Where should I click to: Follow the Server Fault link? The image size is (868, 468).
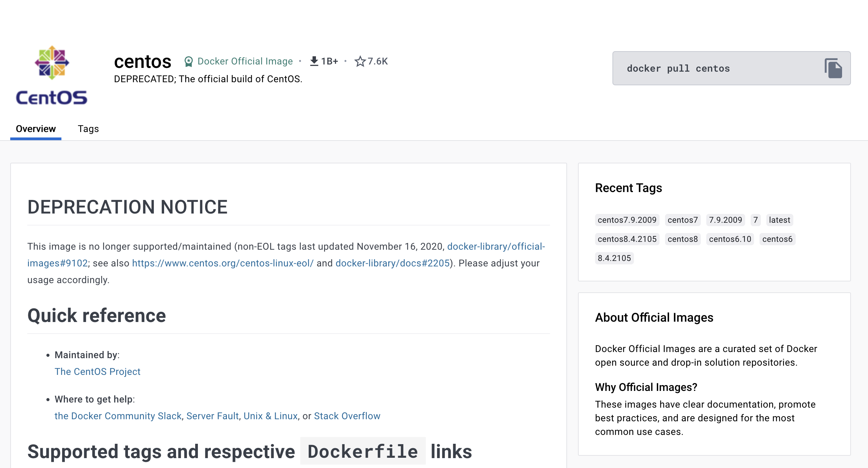point(212,416)
